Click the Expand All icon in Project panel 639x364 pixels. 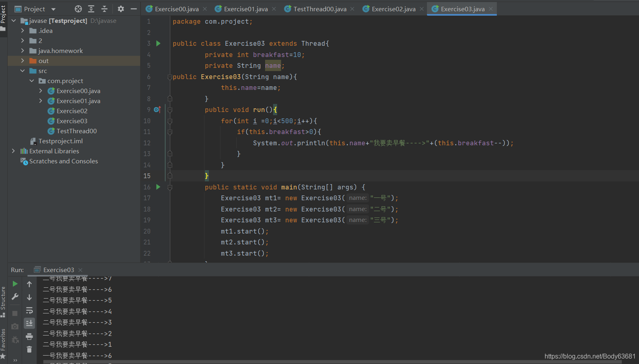click(91, 9)
